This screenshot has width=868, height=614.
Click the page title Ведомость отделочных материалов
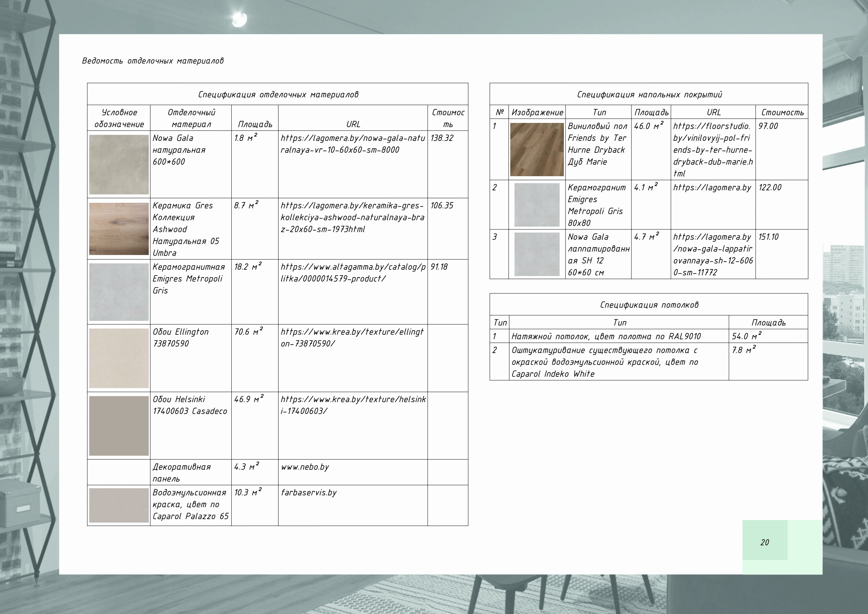153,61
